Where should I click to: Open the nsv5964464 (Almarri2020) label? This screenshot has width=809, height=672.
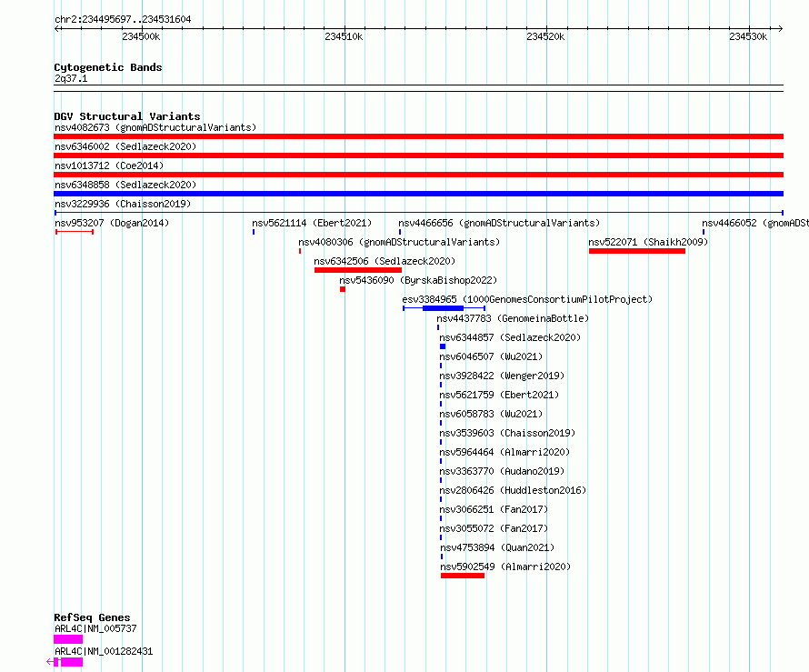click(x=504, y=452)
